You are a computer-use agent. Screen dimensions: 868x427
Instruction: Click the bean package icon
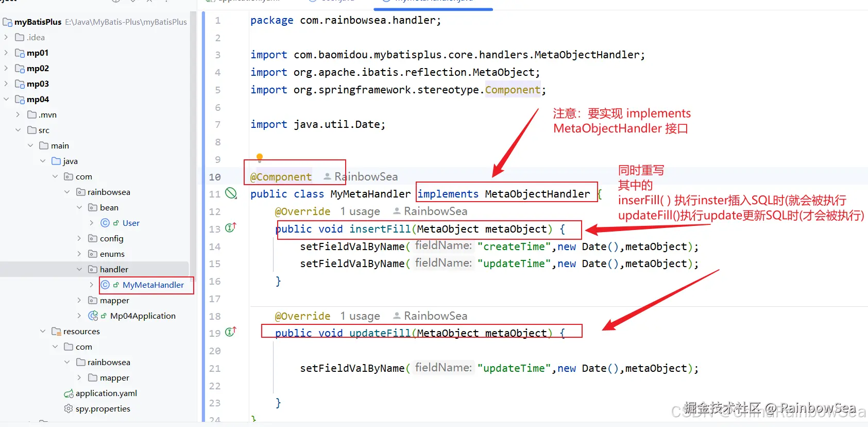pos(93,207)
